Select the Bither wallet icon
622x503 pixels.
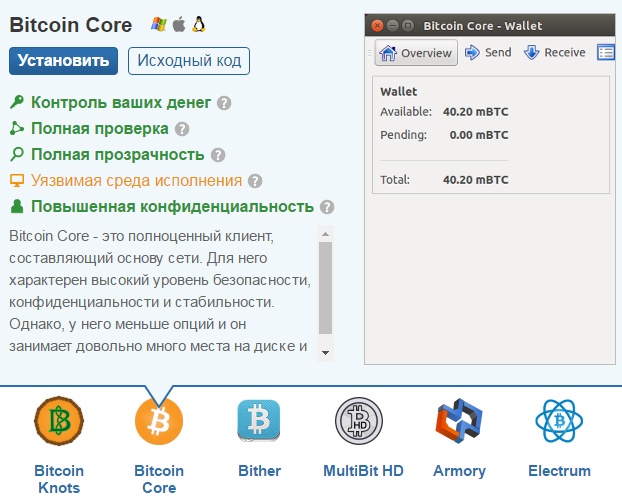[259, 421]
